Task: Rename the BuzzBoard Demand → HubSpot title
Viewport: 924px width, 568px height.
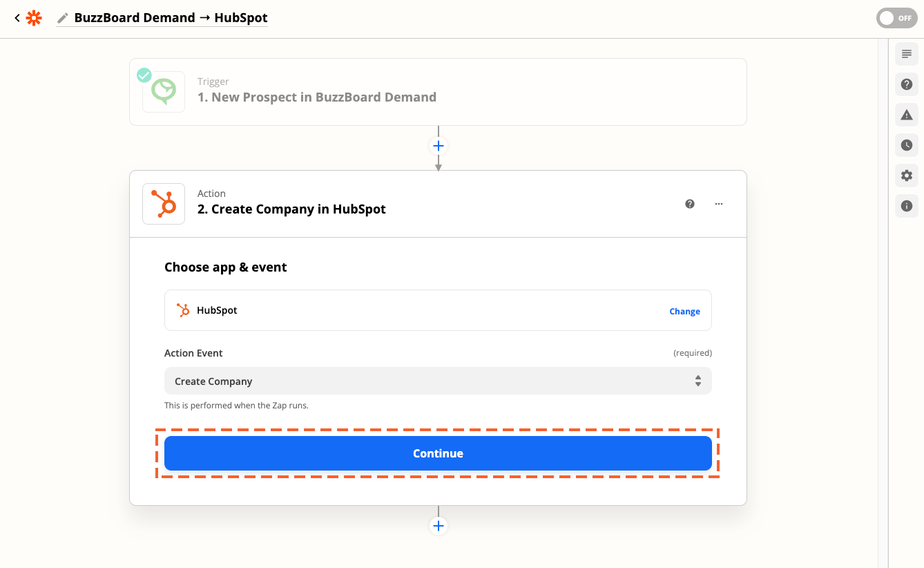Action: click(171, 18)
